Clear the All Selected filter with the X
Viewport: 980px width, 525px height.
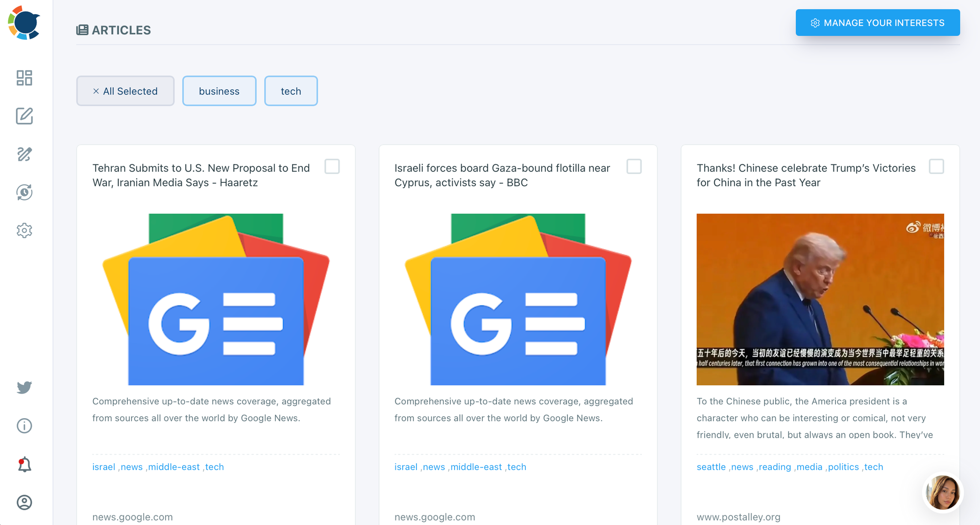pyautogui.click(x=96, y=91)
